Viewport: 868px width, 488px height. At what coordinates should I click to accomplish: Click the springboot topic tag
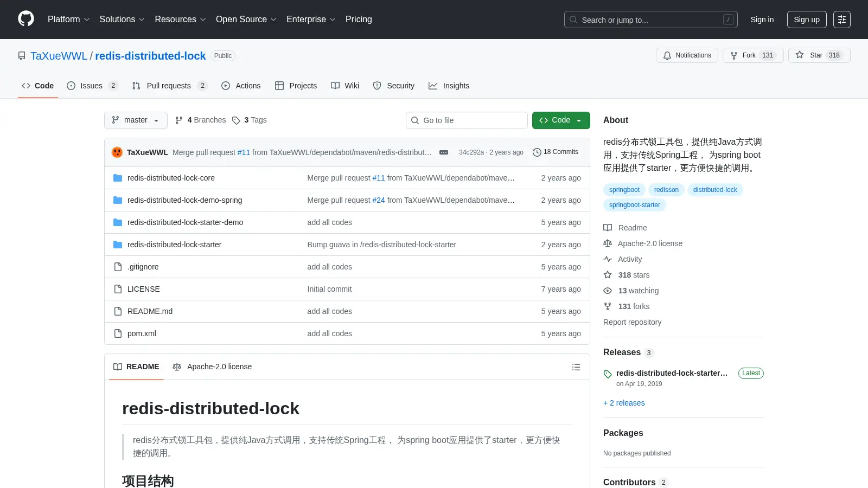tap(624, 190)
